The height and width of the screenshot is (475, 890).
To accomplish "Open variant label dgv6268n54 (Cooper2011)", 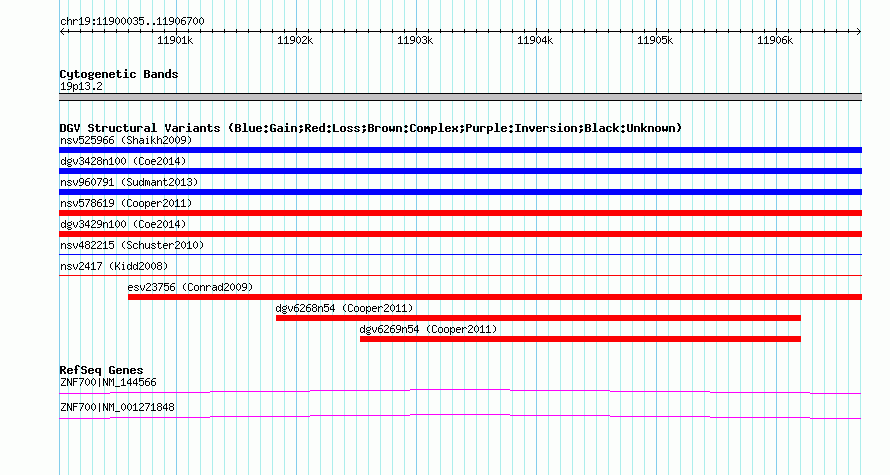I will click(x=345, y=308).
